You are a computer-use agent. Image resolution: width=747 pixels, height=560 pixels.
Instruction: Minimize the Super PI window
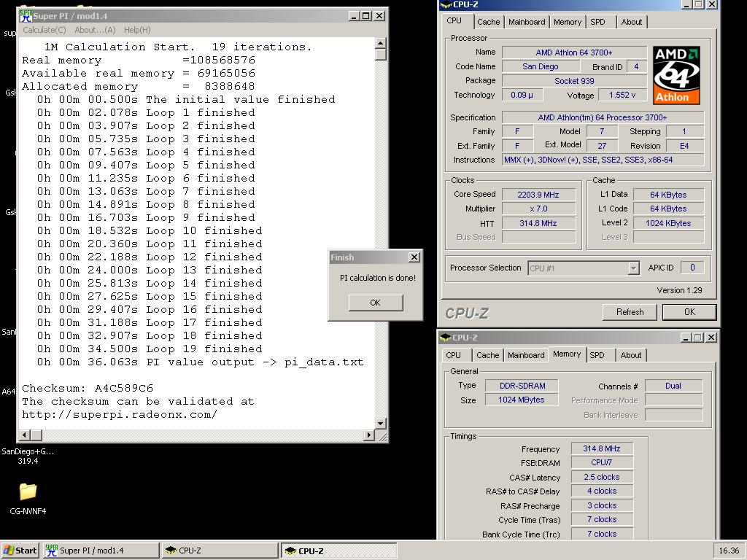pos(354,16)
